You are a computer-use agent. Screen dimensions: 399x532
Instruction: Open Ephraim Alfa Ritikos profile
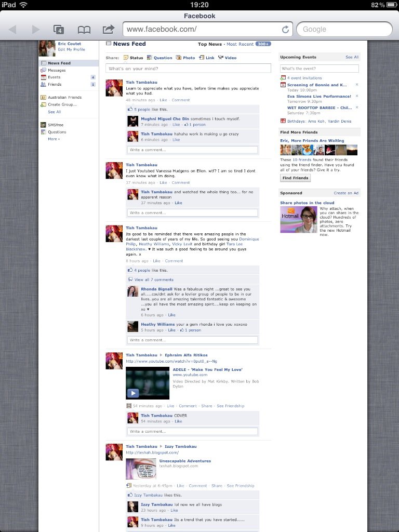tap(186, 355)
